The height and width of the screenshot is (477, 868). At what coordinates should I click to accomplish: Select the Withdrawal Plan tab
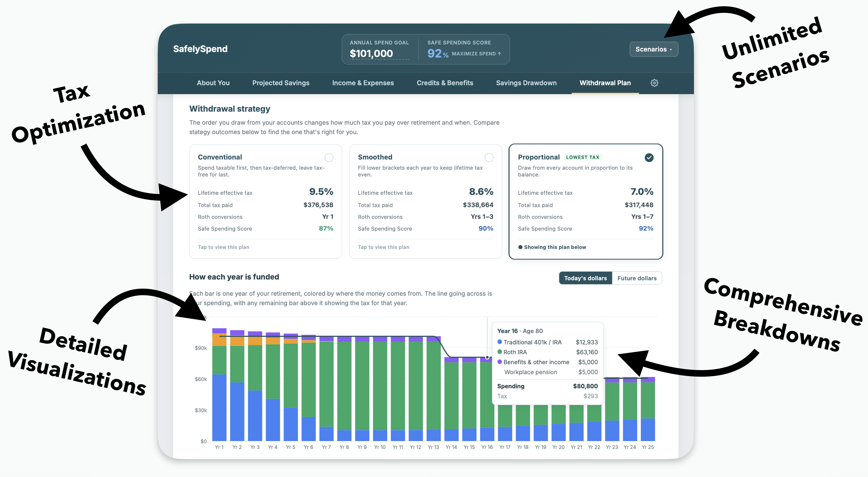click(605, 83)
